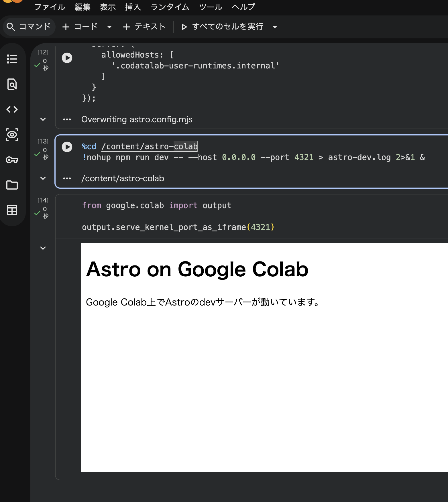The width and height of the screenshot is (448, 502).
Task: Open the ヘルプ menu
Action: (x=243, y=7)
